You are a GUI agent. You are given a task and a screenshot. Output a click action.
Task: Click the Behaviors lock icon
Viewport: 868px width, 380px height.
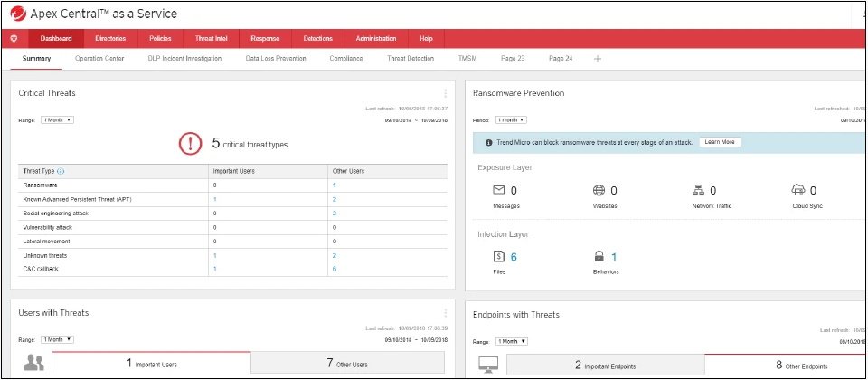click(x=599, y=256)
